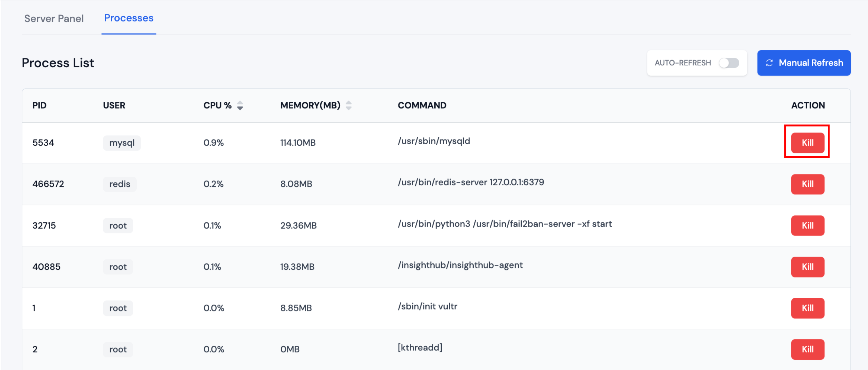Image resolution: width=868 pixels, height=370 pixels.
Task: Click the USER column header
Action: (114, 106)
